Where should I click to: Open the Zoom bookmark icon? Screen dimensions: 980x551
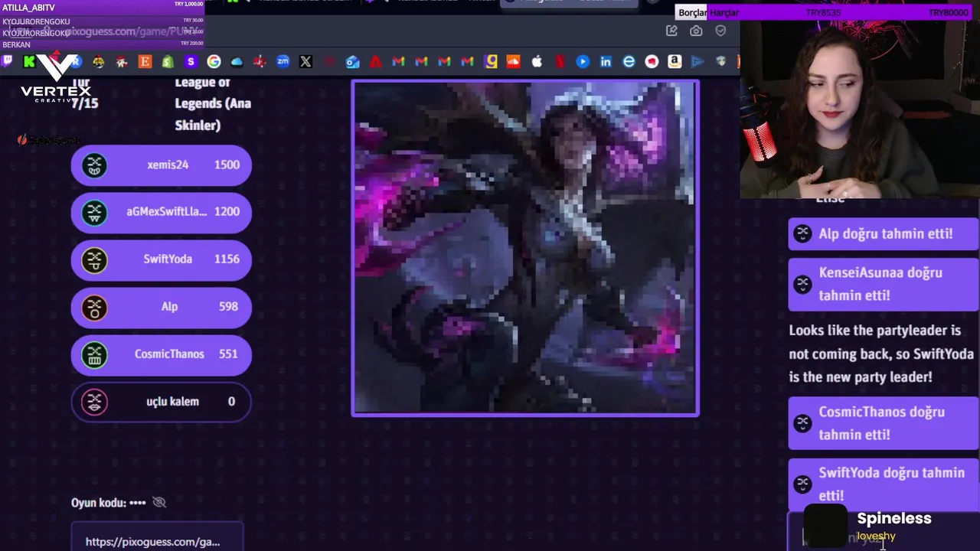[x=283, y=61]
